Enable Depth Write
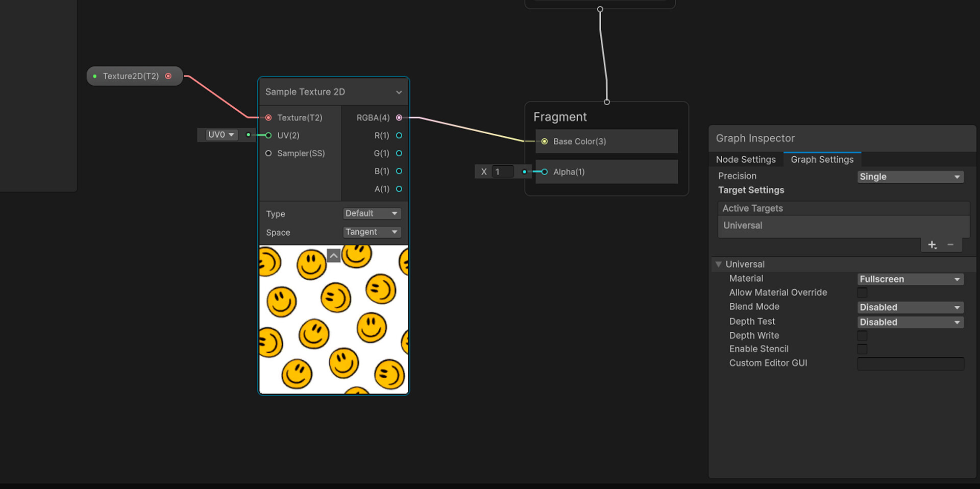Image resolution: width=980 pixels, height=489 pixels. [862, 335]
